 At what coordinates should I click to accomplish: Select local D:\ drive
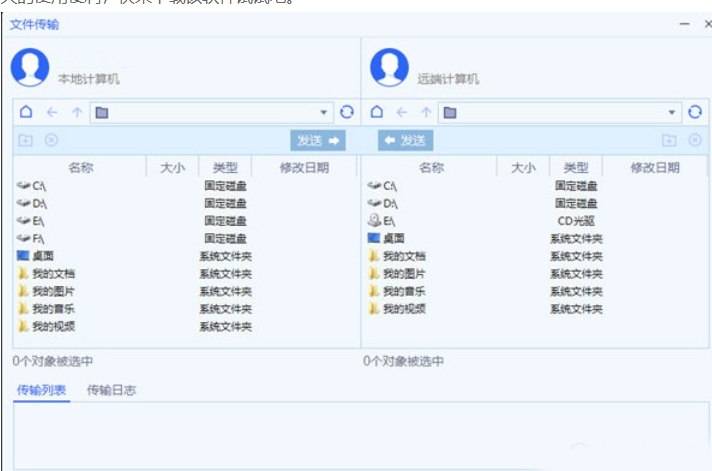(x=40, y=203)
